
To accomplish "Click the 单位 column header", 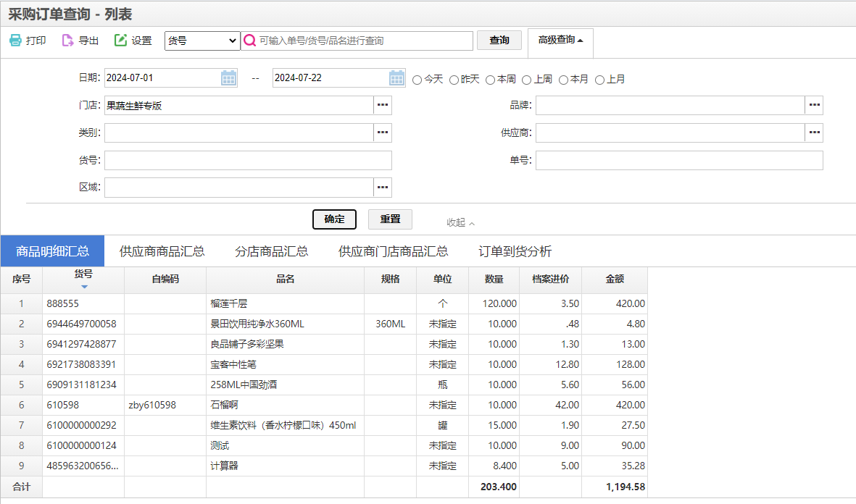I will [442, 280].
